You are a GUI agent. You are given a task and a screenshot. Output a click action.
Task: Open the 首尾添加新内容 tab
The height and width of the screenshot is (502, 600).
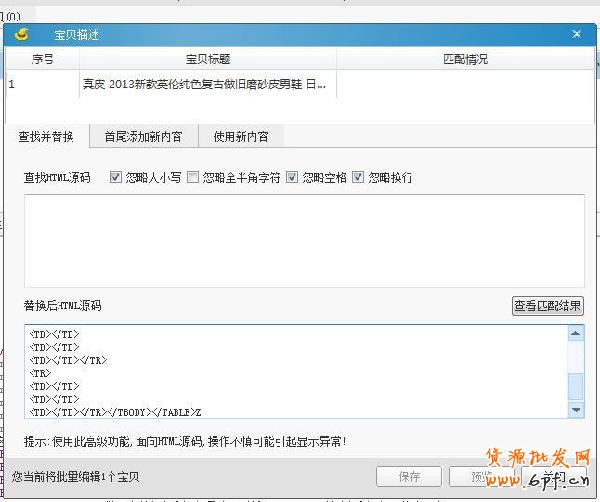click(143, 136)
